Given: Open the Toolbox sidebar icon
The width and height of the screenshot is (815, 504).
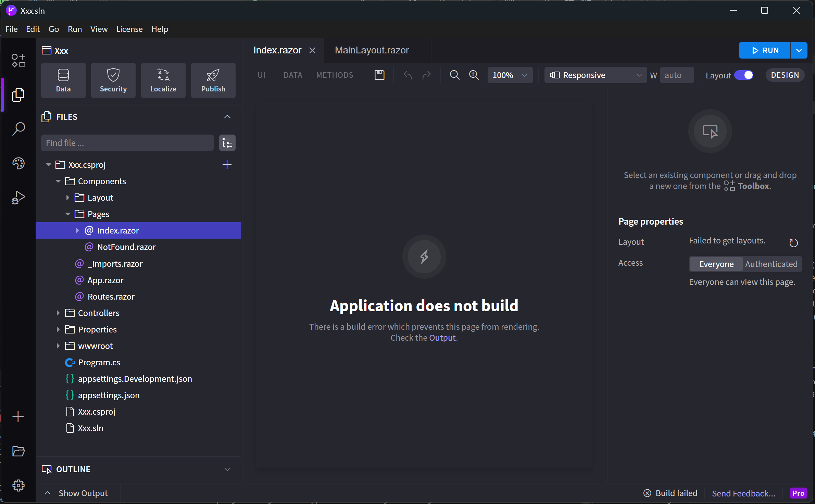Looking at the screenshot, I should coord(18,60).
